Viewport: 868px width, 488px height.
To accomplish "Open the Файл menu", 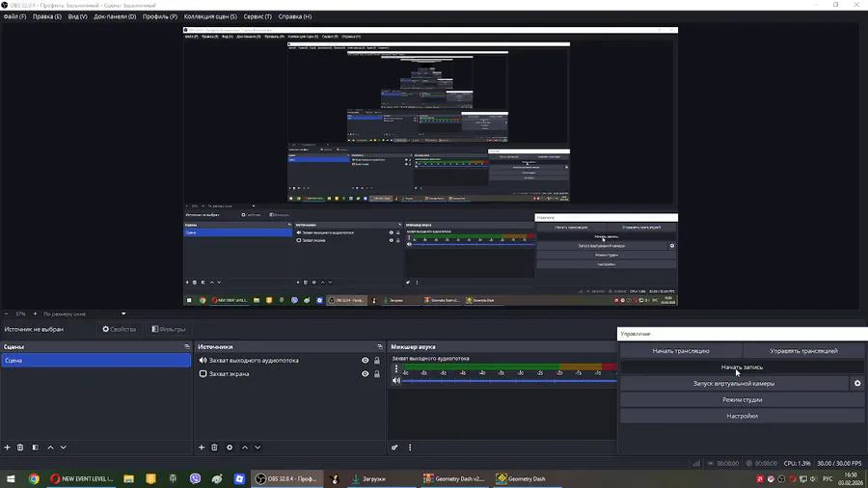I will 14,16.
